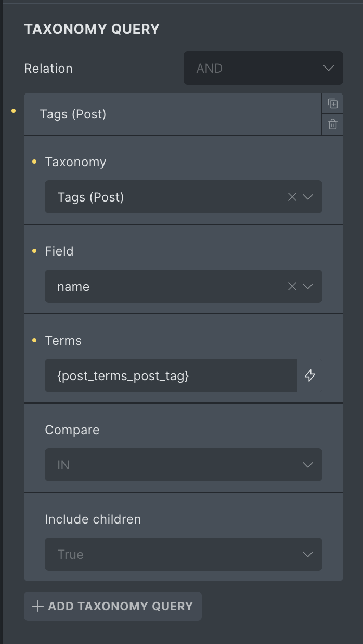Delete the Tags (Post) taxonomy query
The height and width of the screenshot is (644, 363).
(333, 125)
